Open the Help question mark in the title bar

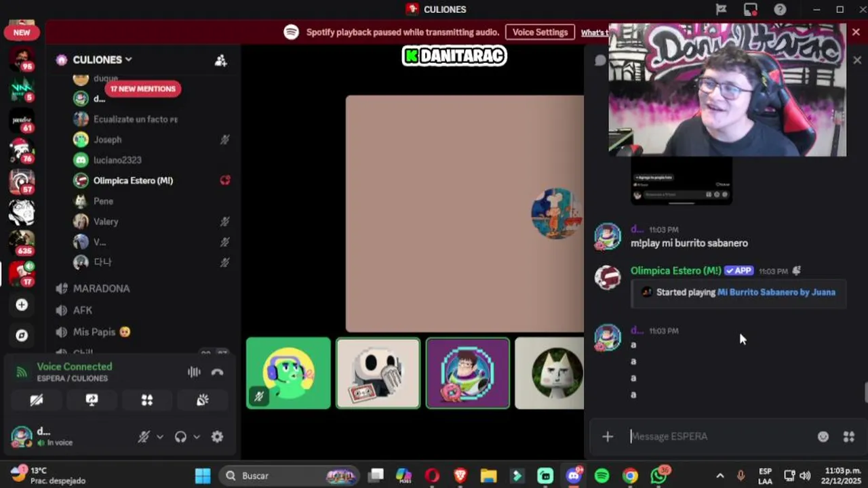[x=780, y=9]
